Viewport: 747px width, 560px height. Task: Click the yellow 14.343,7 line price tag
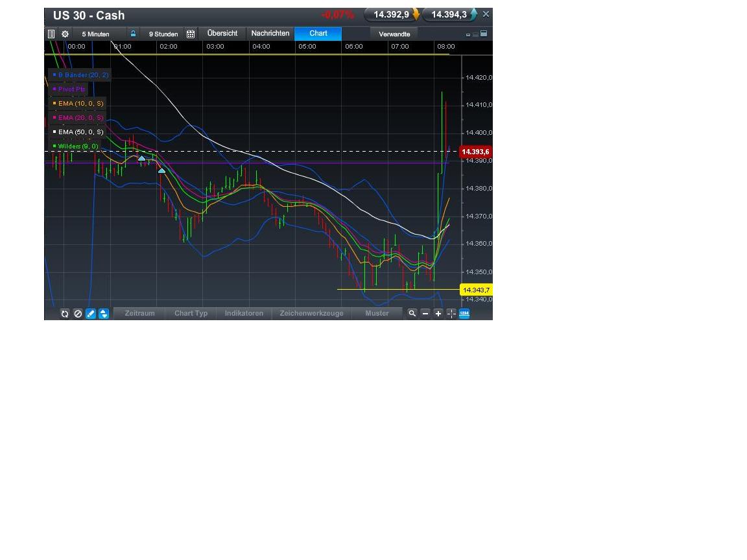point(475,290)
